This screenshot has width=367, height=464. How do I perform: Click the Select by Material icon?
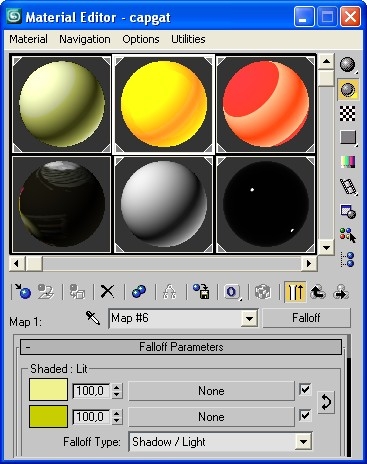(x=348, y=235)
